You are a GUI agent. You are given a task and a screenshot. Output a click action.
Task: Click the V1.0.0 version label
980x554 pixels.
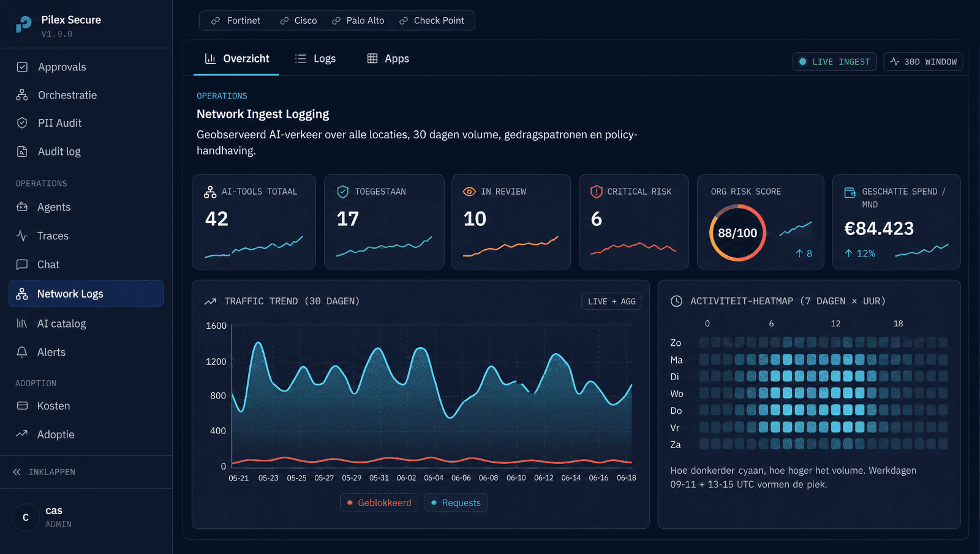[x=57, y=34]
